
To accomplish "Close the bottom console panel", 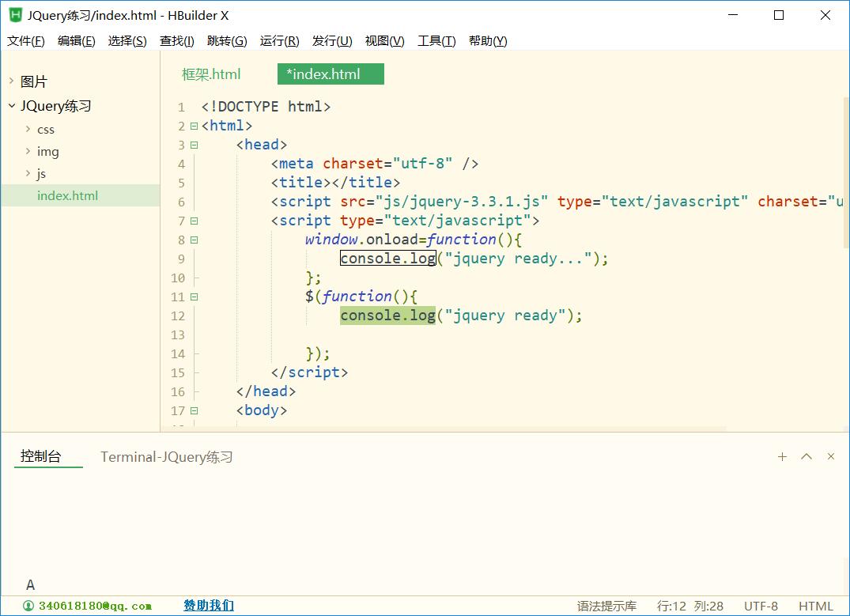I will click(830, 456).
